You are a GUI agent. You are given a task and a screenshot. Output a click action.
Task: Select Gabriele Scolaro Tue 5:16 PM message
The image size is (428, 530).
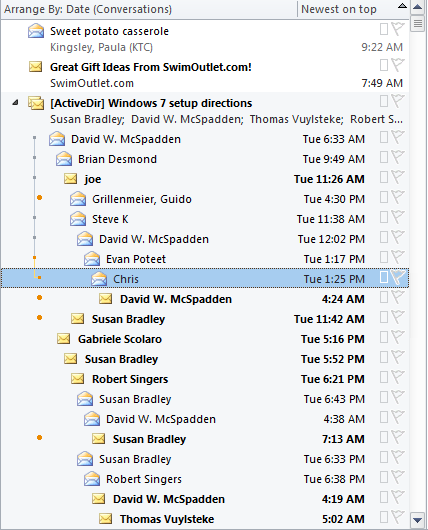coord(205,338)
